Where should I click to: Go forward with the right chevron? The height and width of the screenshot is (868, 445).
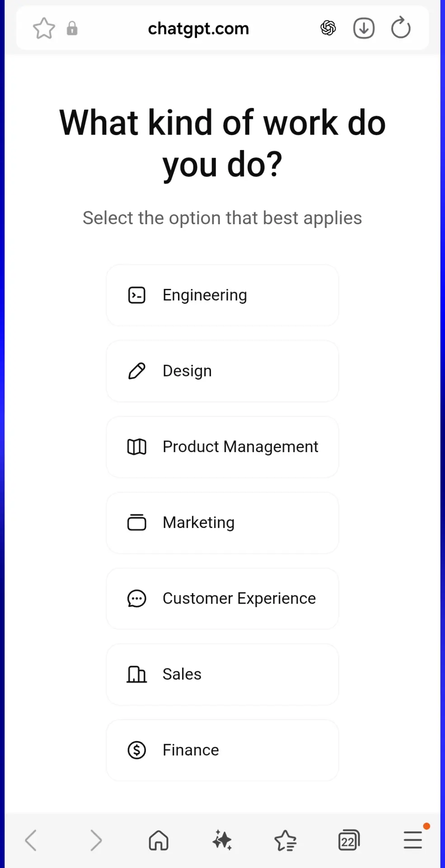[96, 840]
